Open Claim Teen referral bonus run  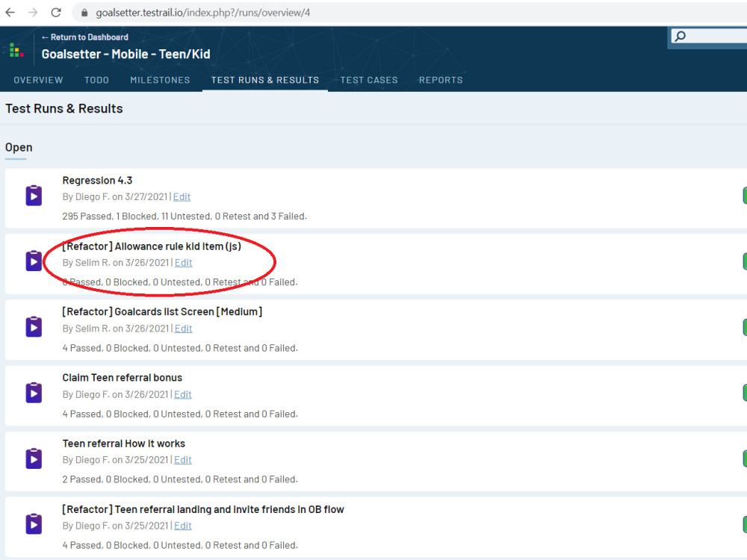click(122, 378)
